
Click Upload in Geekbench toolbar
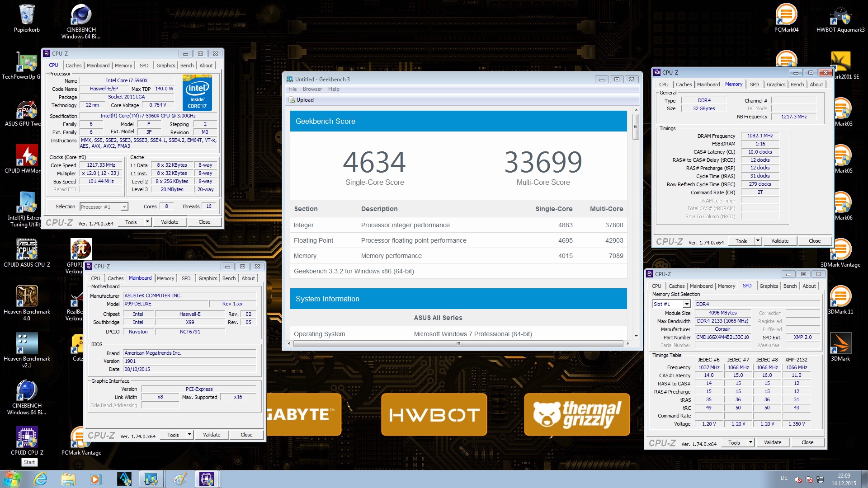[302, 100]
